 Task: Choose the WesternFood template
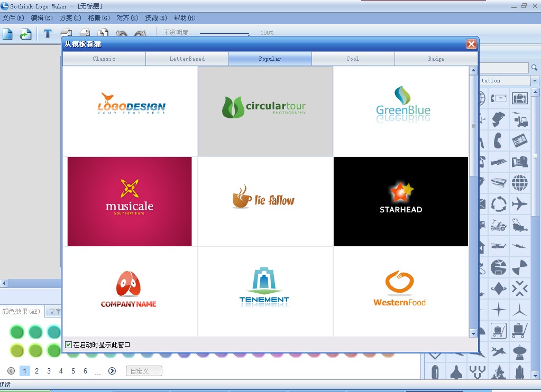[x=401, y=292]
